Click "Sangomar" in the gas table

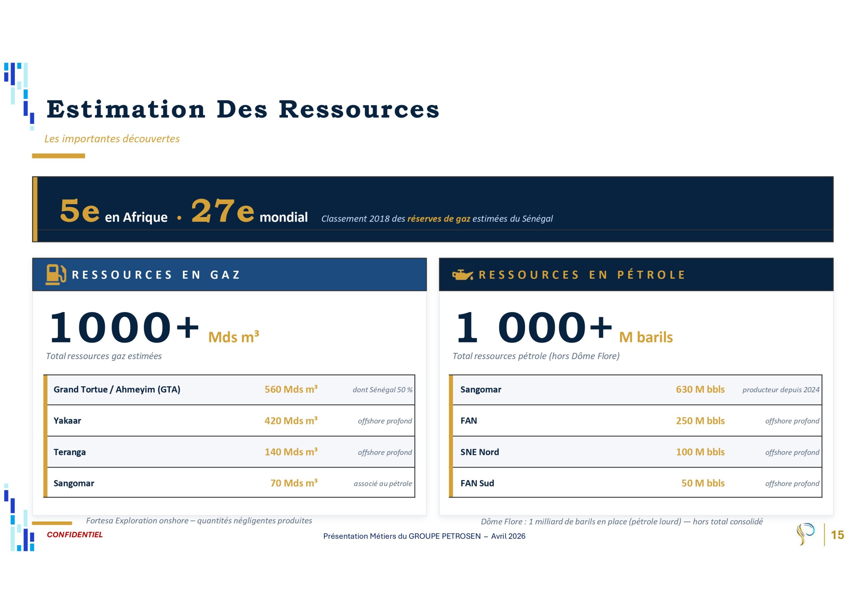74,483
